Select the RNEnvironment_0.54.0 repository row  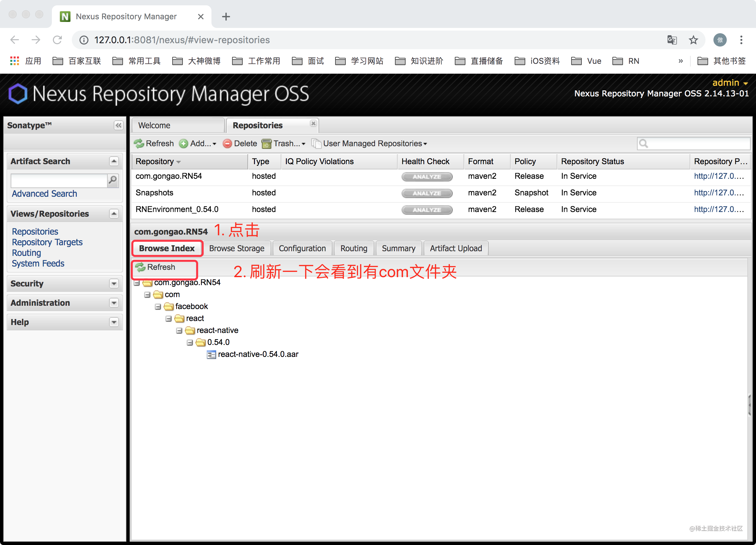[x=441, y=210]
